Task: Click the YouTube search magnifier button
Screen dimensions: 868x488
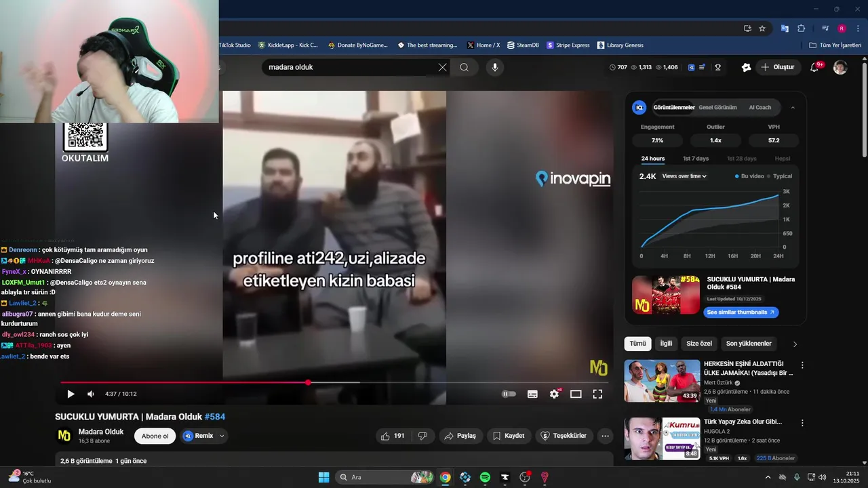Action: pos(464,67)
